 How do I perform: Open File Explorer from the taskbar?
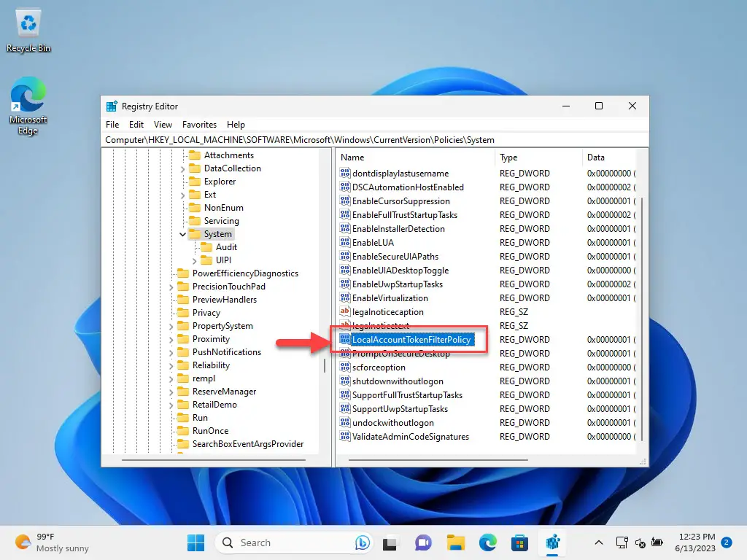pos(455,542)
